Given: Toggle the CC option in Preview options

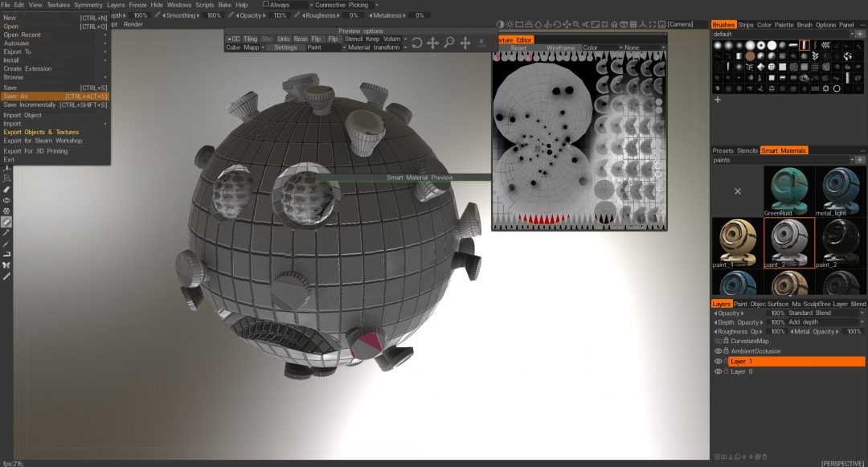Looking at the screenshot, I should click(234, 39).
